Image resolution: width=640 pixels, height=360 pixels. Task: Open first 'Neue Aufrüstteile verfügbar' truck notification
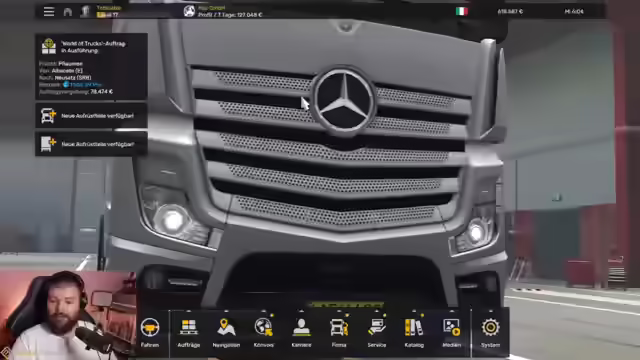pyautogui.click(x=91, y=116)
